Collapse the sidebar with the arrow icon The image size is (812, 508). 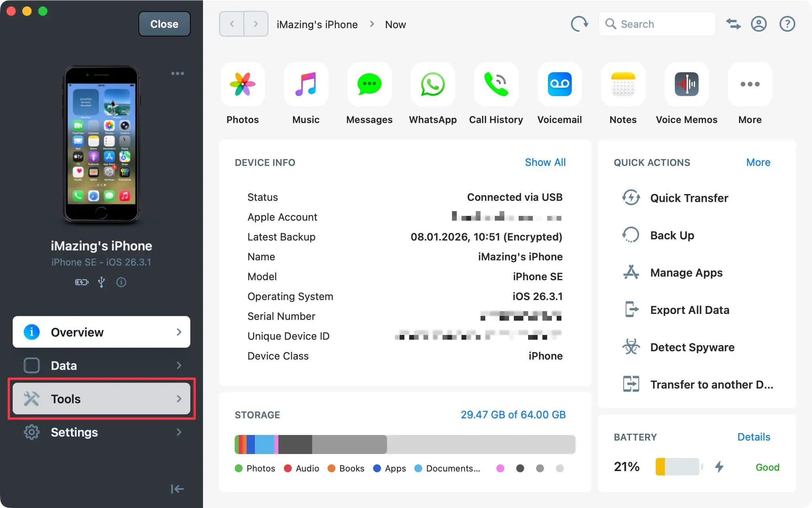(x=177, y=489)
